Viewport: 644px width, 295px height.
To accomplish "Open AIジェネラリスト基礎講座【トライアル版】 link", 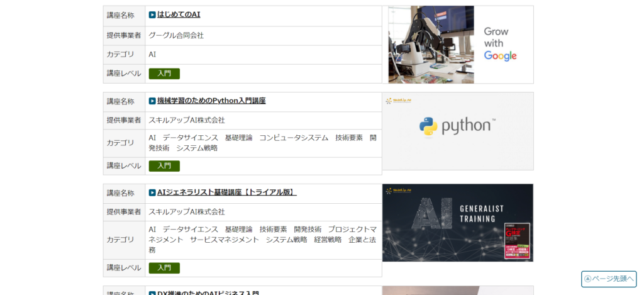I will pos(226,192).
